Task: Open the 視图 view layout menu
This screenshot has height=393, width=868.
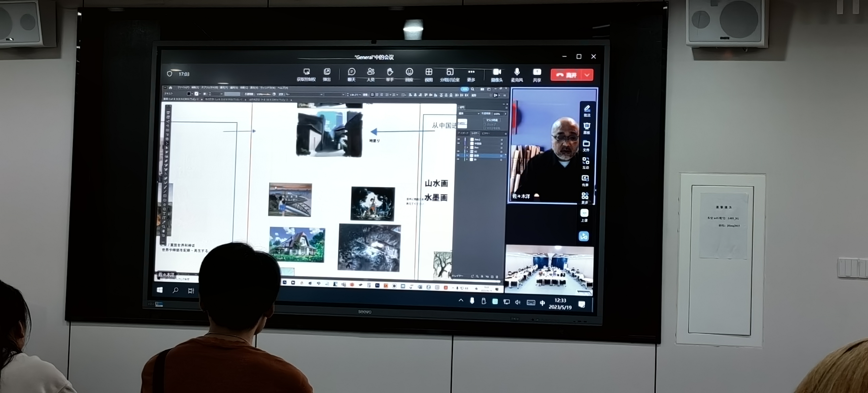Action: pyautogui.click(x=429, y=72)
